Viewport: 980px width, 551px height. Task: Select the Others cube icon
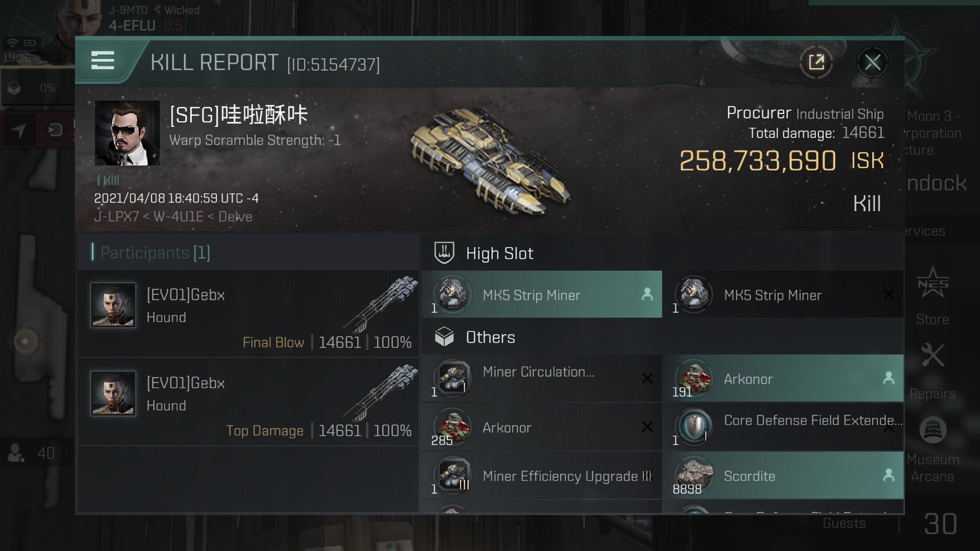tap(444, 337)
